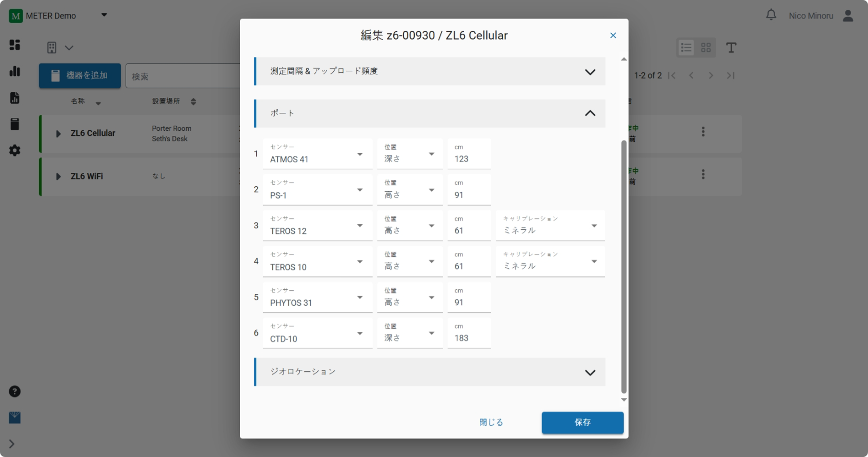Image resolution: width=868 pixels, height=457 pixels.
Task: Open port 1 sensor dropdown ATMOS 41
Action: 317,154
